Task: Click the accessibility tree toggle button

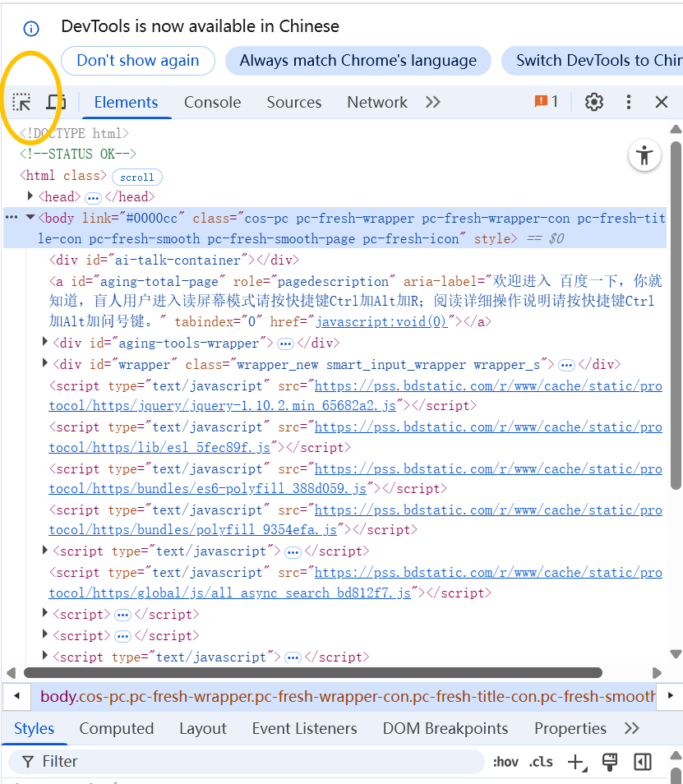Action: point(644,155)
